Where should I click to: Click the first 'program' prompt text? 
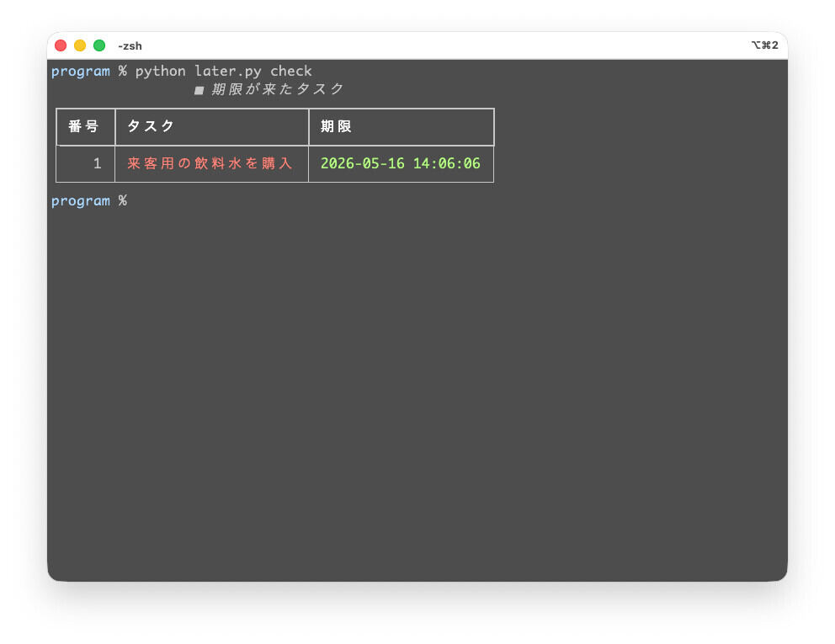point(81,72)
